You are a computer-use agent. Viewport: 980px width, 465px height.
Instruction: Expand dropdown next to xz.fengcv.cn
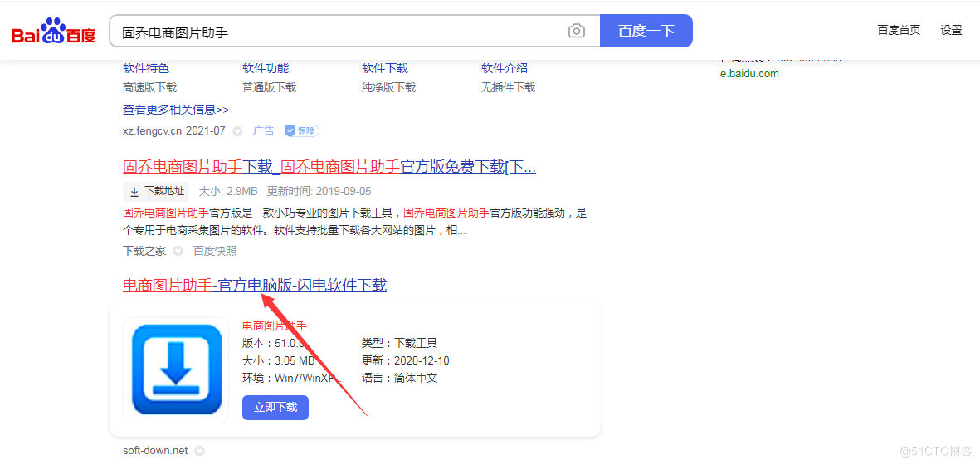(x=237, y=131)
